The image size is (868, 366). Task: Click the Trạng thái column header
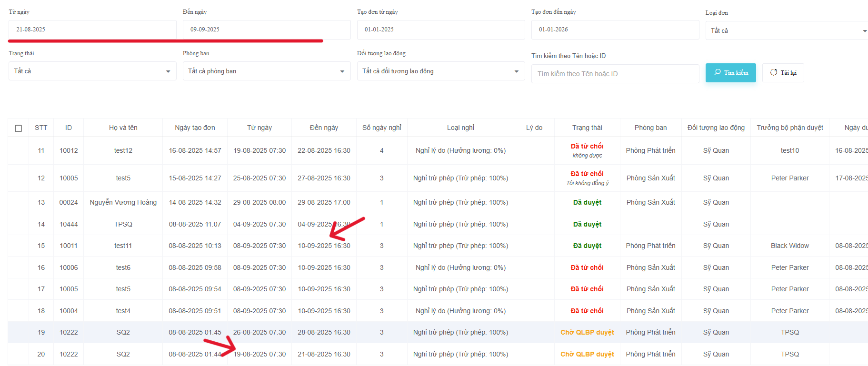coord(587,128)
